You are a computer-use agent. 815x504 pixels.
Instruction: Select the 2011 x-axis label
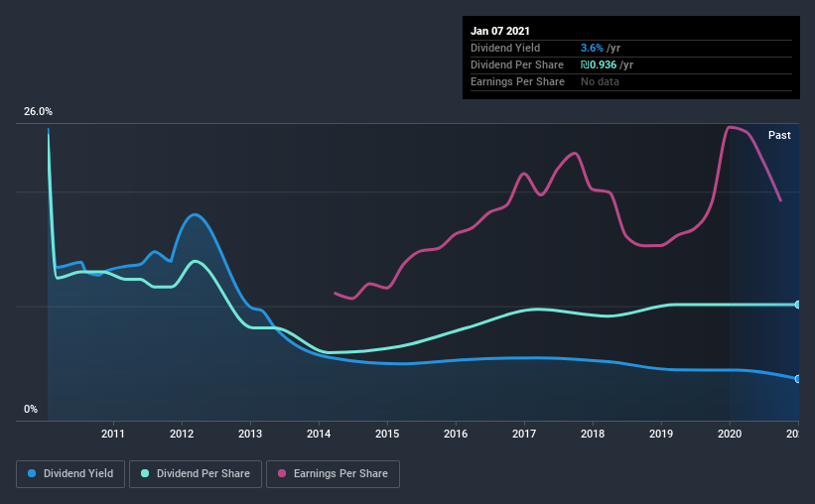pyautogui.click(x=113, y=434)
